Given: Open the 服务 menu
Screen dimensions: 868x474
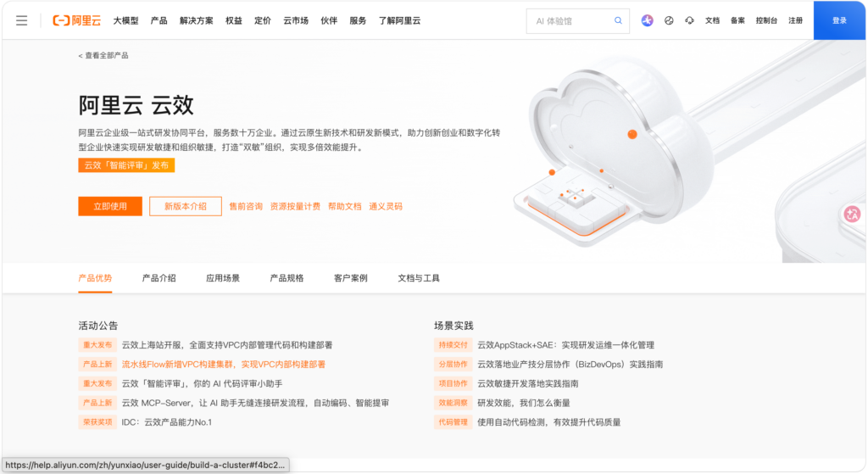Looking at the screenshot, I should 358,20.
